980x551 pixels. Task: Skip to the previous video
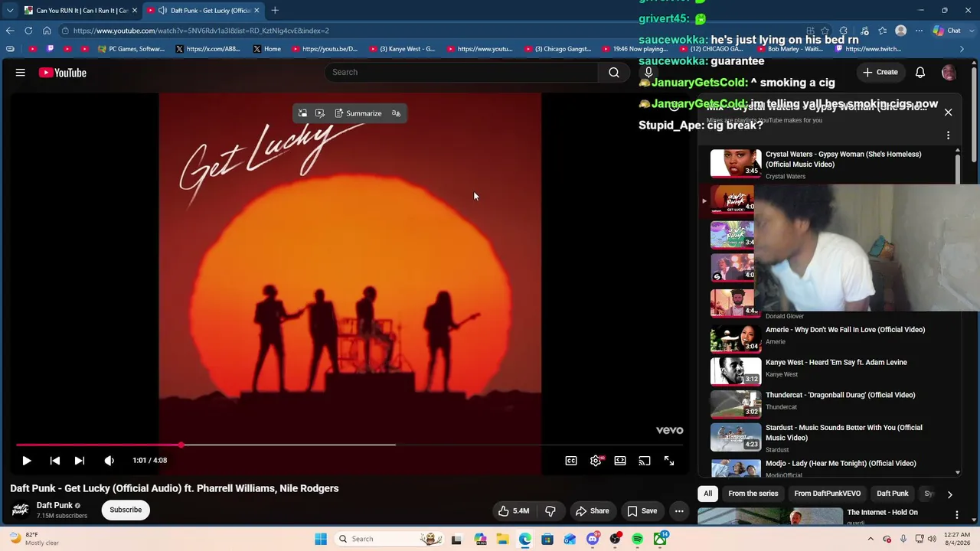click(x=55, y=461)
